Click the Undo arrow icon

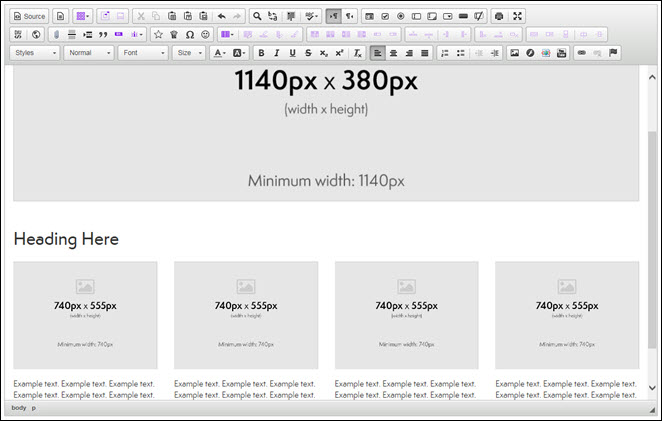point(221,16)
